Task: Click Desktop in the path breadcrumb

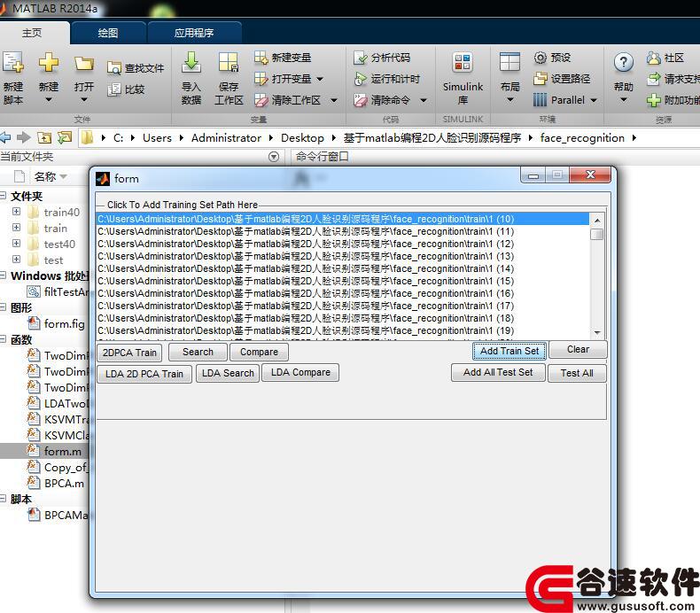Action: point(302,138)
